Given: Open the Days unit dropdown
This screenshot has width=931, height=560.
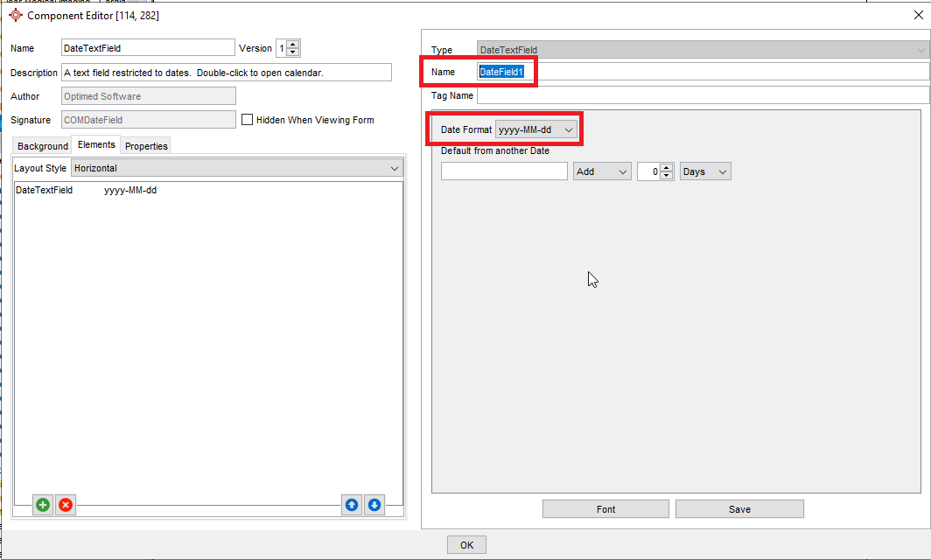Looking at the screenshot, I should coord(705,171).
